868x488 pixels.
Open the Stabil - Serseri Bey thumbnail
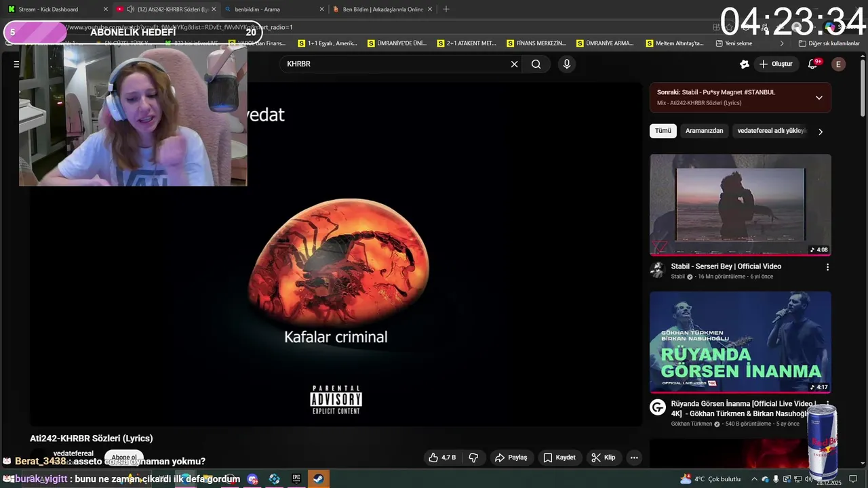(x=741, y=205)
